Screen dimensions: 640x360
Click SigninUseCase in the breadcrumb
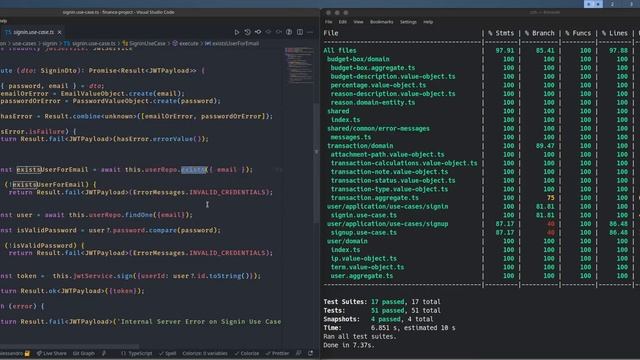[x=144, y=43]
